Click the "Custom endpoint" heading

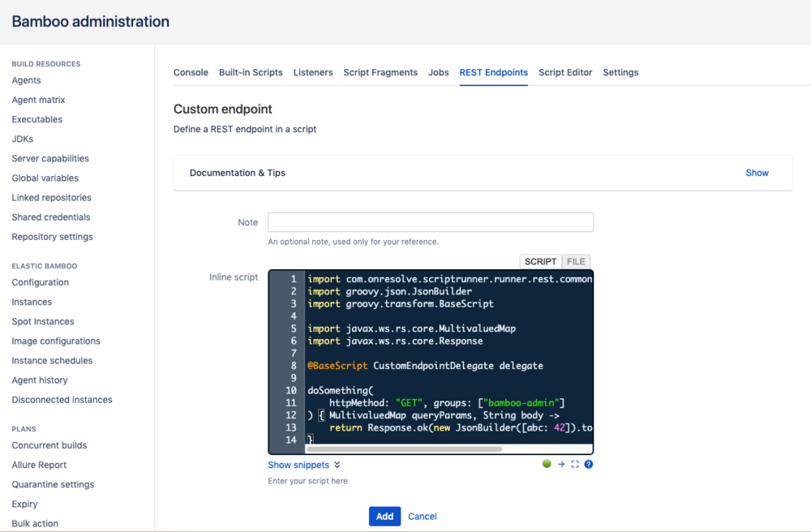(x=222, y=109)
